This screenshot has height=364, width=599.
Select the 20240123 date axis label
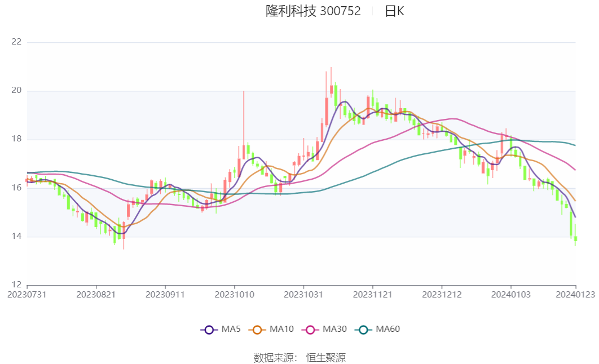click(575, 295)
